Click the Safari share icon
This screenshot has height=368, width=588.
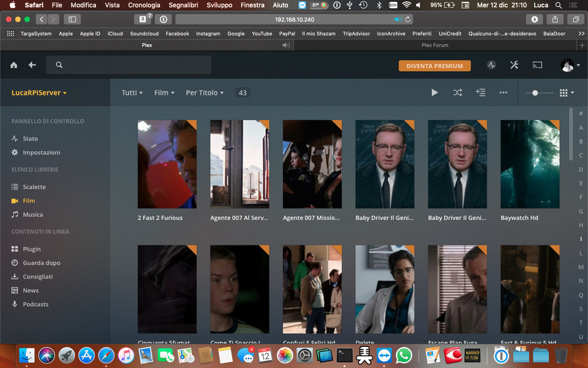pos(555,19)
